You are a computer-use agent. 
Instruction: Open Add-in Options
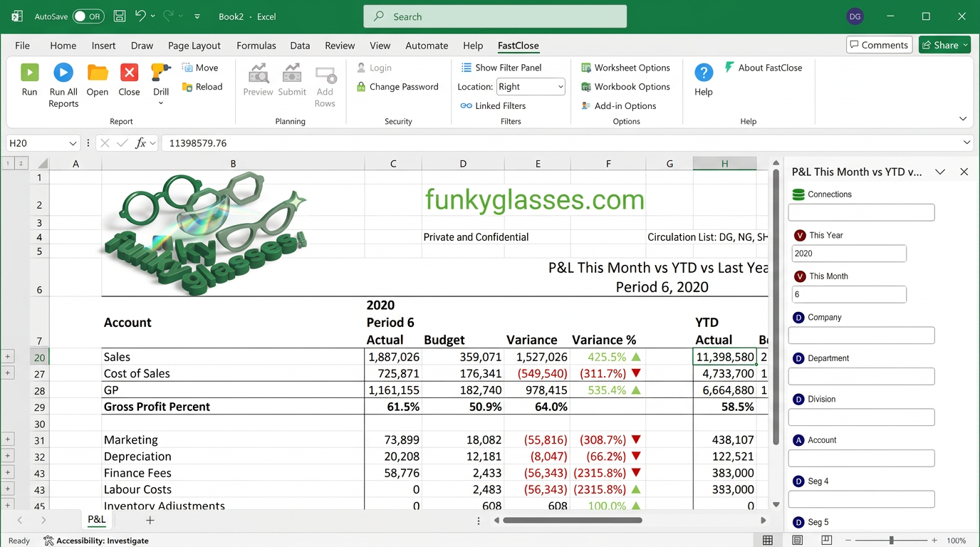[618, 106]
